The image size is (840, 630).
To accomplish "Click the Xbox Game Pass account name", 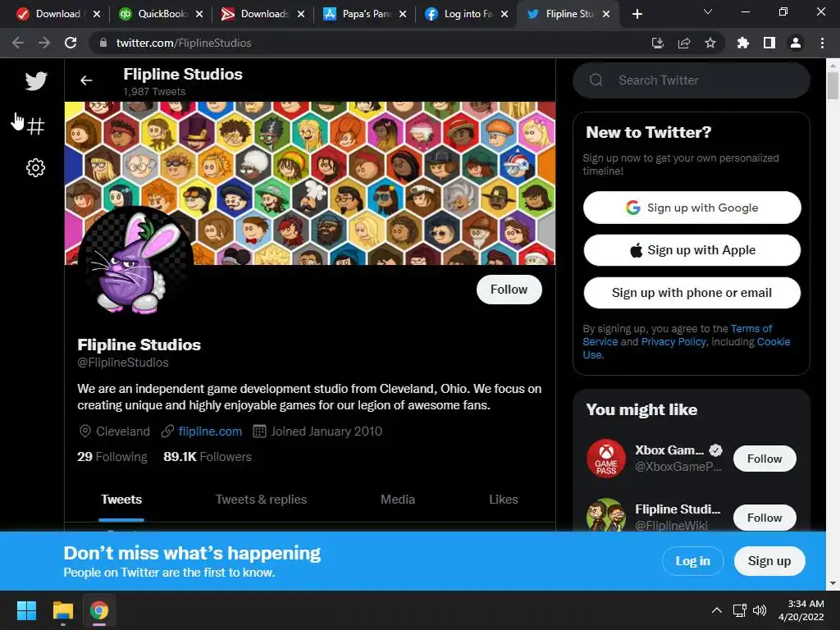I will (669, 450).
